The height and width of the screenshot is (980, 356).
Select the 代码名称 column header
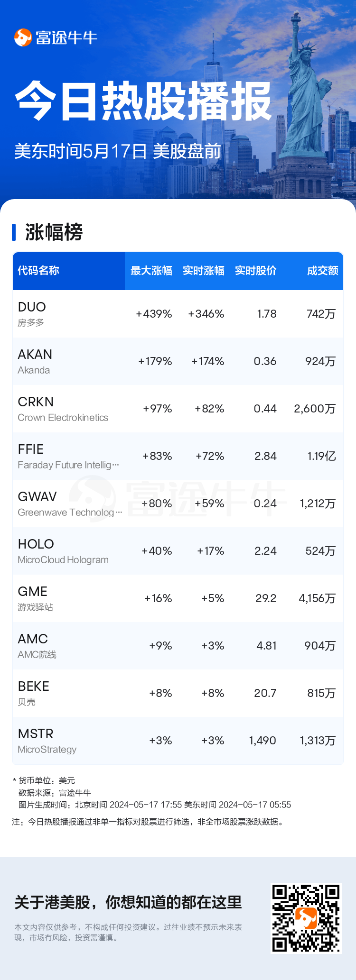[38, 271]
